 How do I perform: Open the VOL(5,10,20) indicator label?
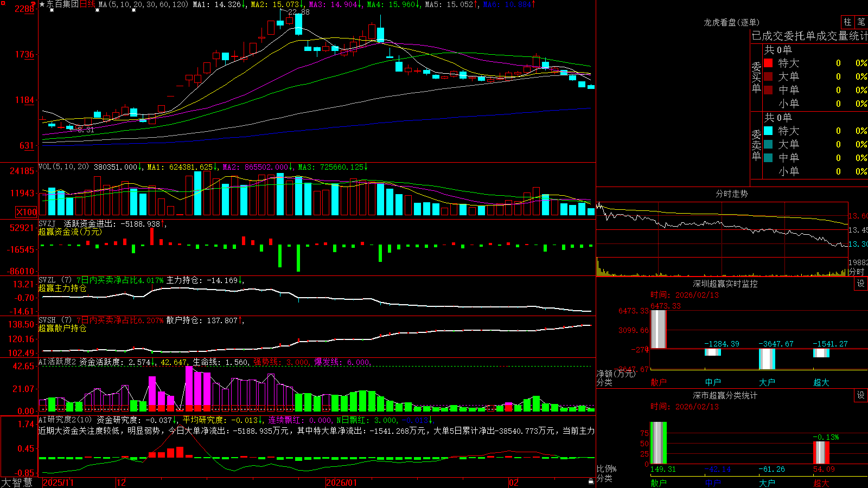(x=63, y=167)
